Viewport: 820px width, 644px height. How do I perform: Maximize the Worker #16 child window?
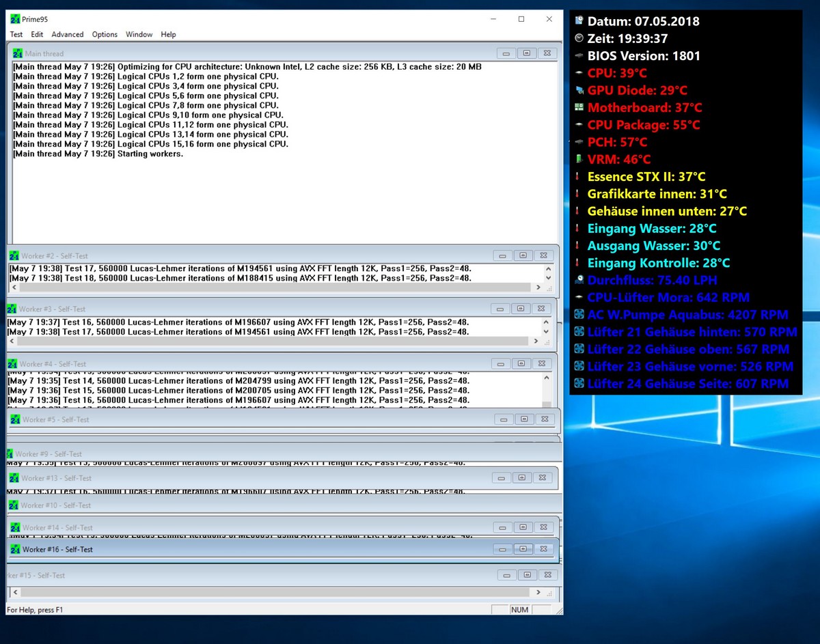[523, 549]
